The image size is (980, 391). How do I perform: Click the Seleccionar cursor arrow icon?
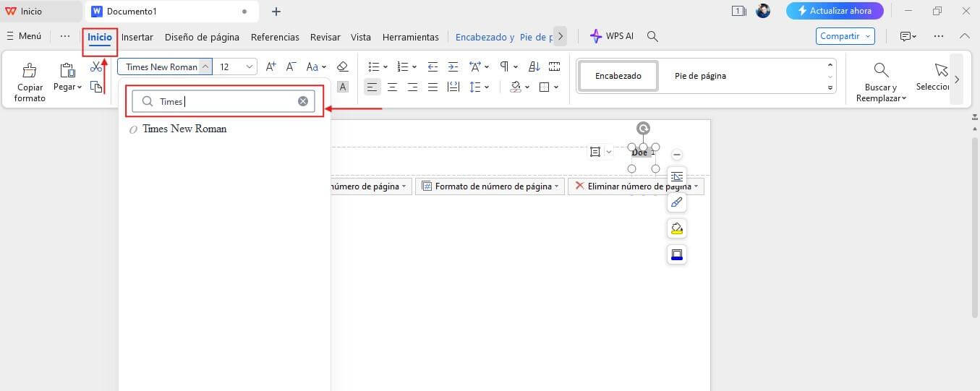point(941,70)
